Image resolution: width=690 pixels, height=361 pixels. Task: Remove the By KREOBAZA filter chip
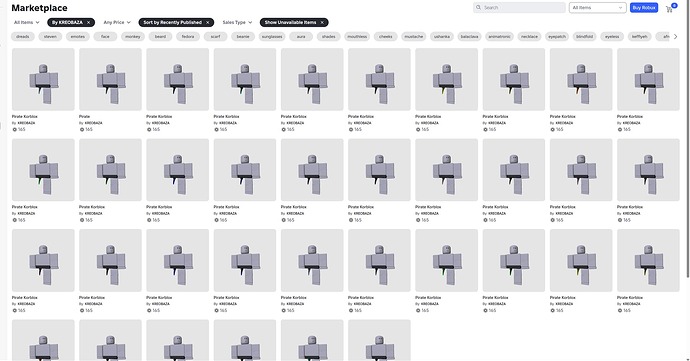[88, 22]
